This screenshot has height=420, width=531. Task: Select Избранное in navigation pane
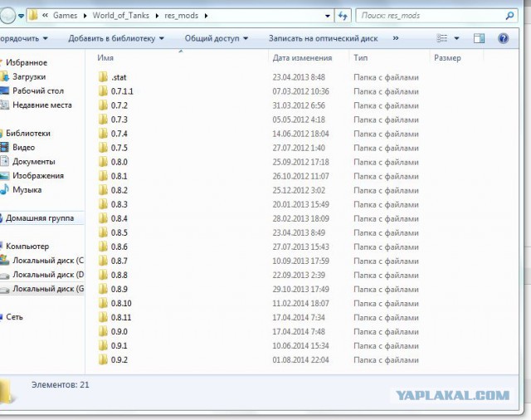pos(26,62)
